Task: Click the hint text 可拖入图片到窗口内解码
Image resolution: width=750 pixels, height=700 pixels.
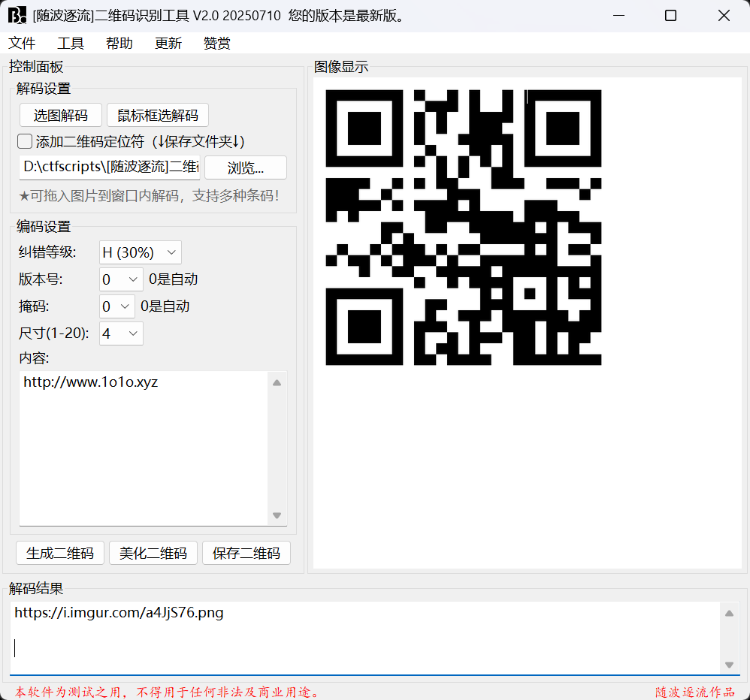Action: point(149,195)
